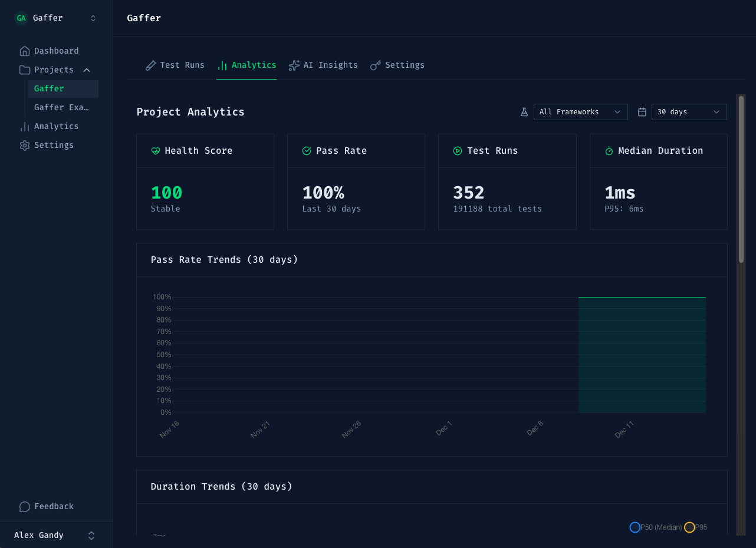Open the project Settings tab
756x548 pixels.
(x=397, y=65)
